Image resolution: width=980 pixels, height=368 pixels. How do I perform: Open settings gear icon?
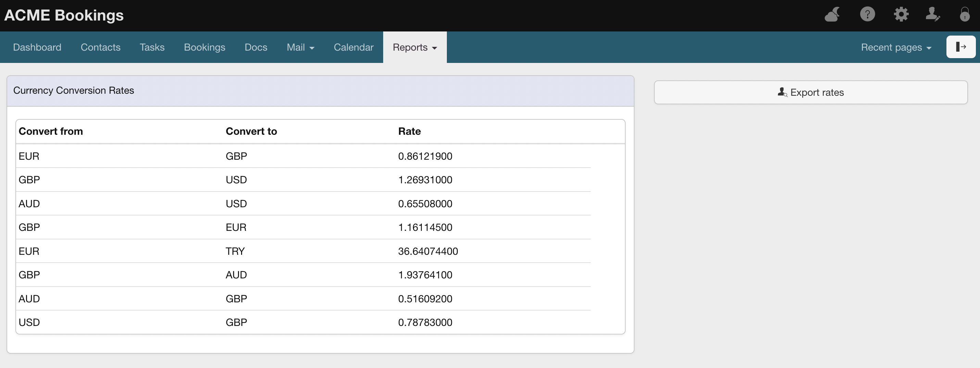click(901, 14)
